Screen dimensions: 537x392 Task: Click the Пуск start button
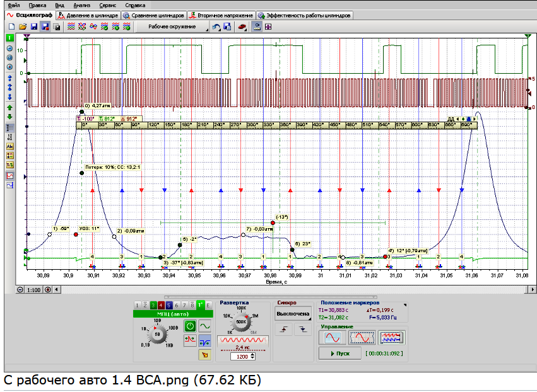click(x=339, y=354)
